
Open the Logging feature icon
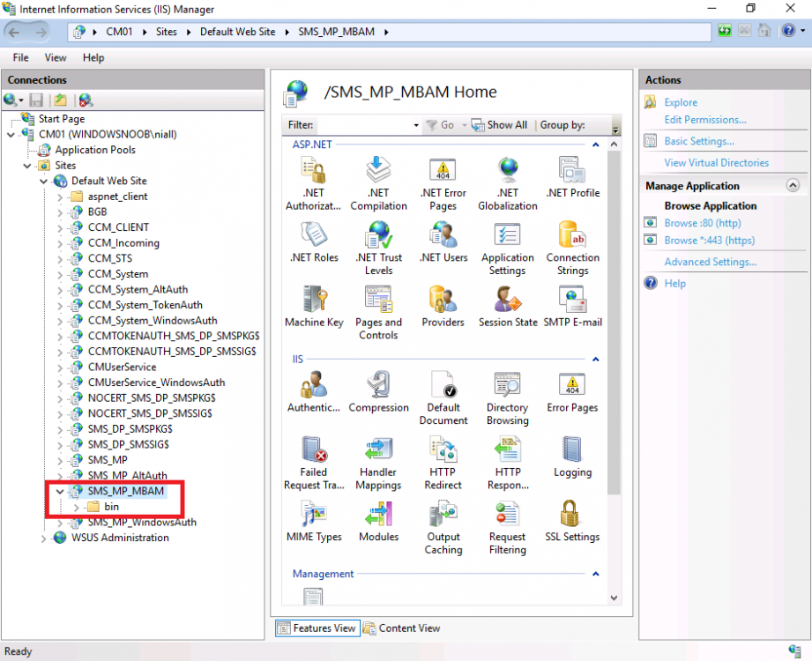click(572, 457)
